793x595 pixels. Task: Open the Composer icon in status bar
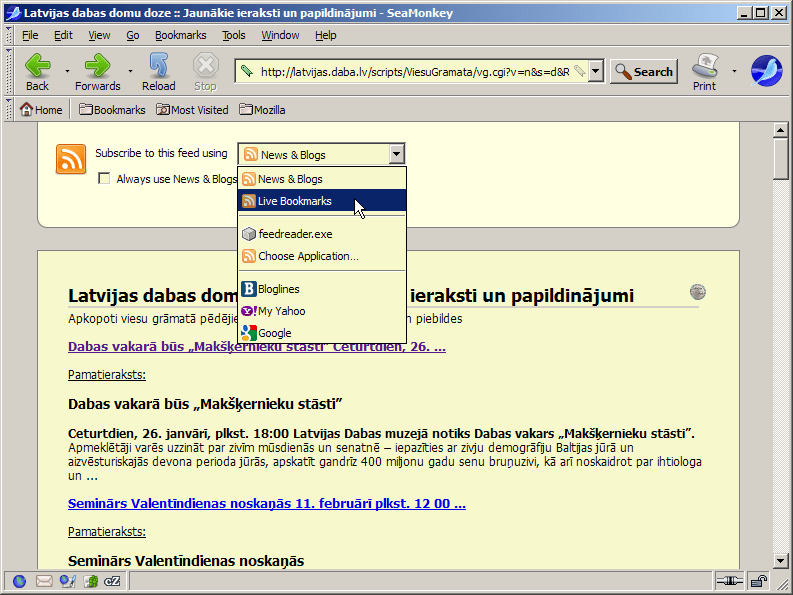[67, 581]
